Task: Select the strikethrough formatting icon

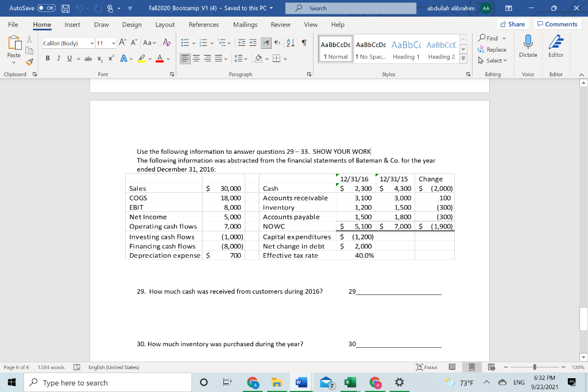Action: point(89,58)
